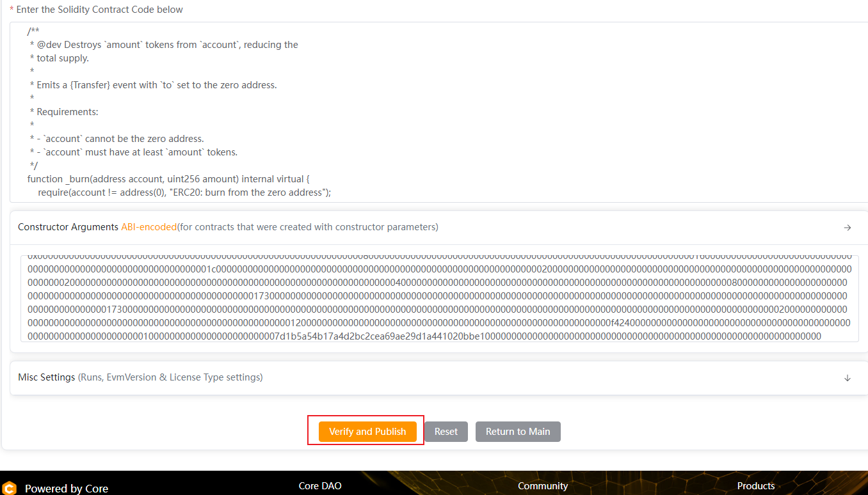The height and width of the screenshot is (495, 868).
Task: Click the Core logo icon in footer
Action: click(9, 489)
